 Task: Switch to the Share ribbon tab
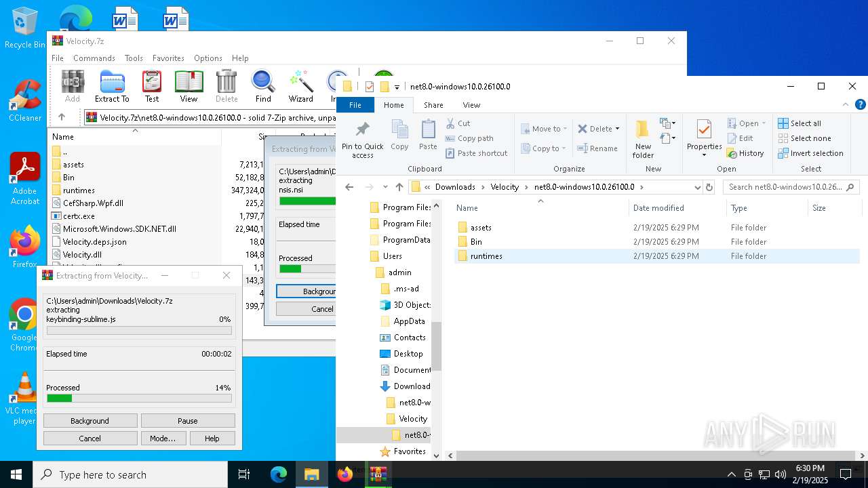433,105
